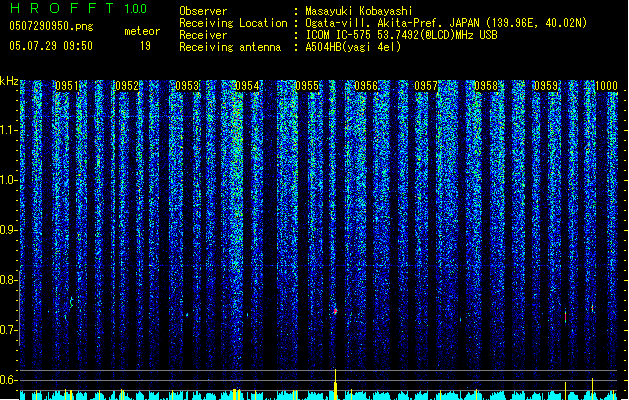629x400 pixels.
Task: Click the 0957 time marker
Action: [x=426, y=86]
